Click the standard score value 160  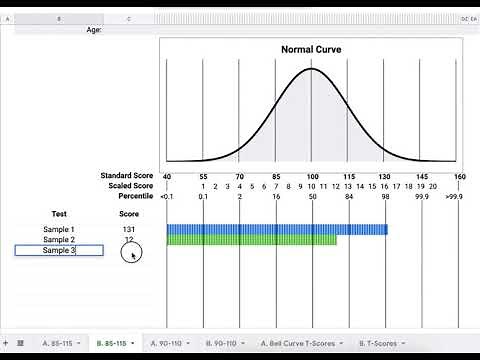[x=460, y=177]
